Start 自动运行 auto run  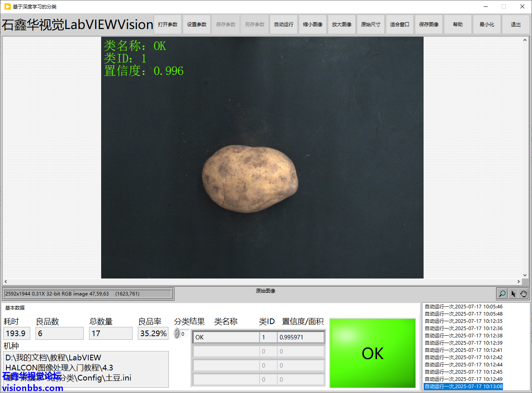coord(284,25)
